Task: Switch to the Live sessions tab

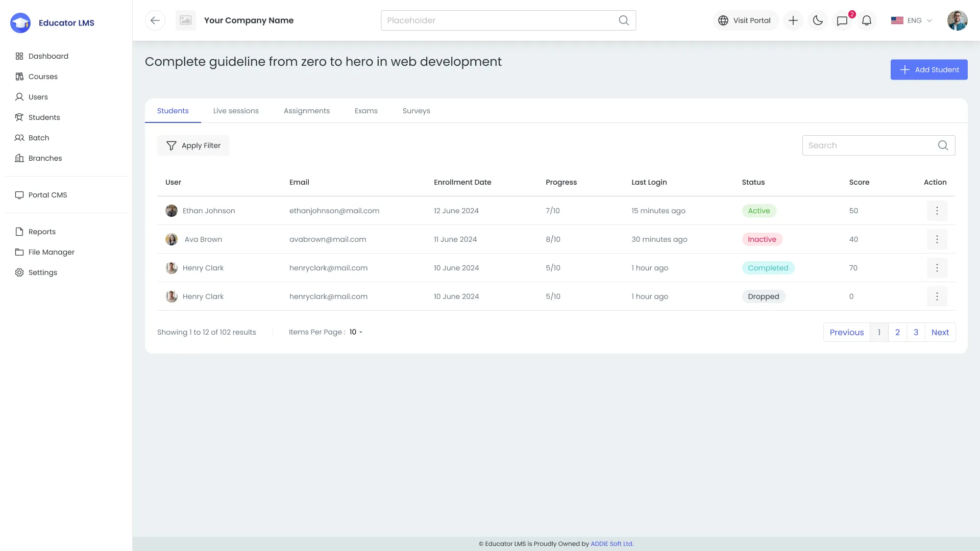Action: [x=236, y=111]
